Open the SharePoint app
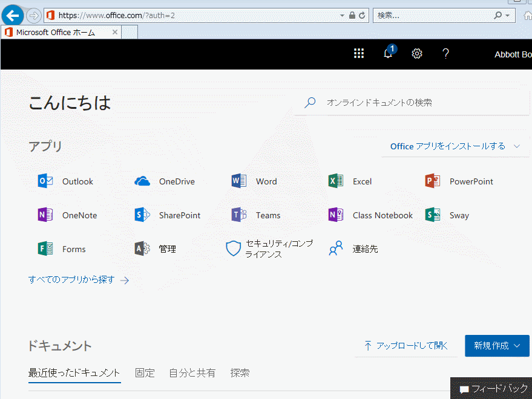This screenshot has width=532, height=399. click(x=167, y=215)
